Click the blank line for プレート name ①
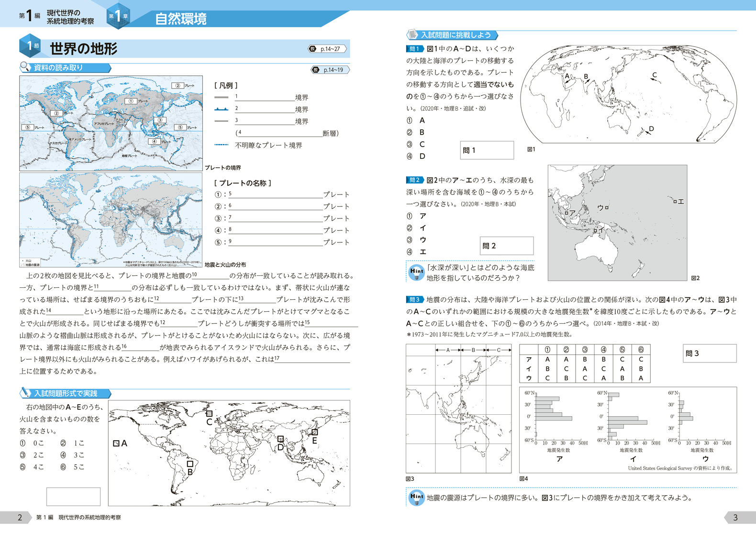The height and width of the screenshot is (534, 756). 276,194
